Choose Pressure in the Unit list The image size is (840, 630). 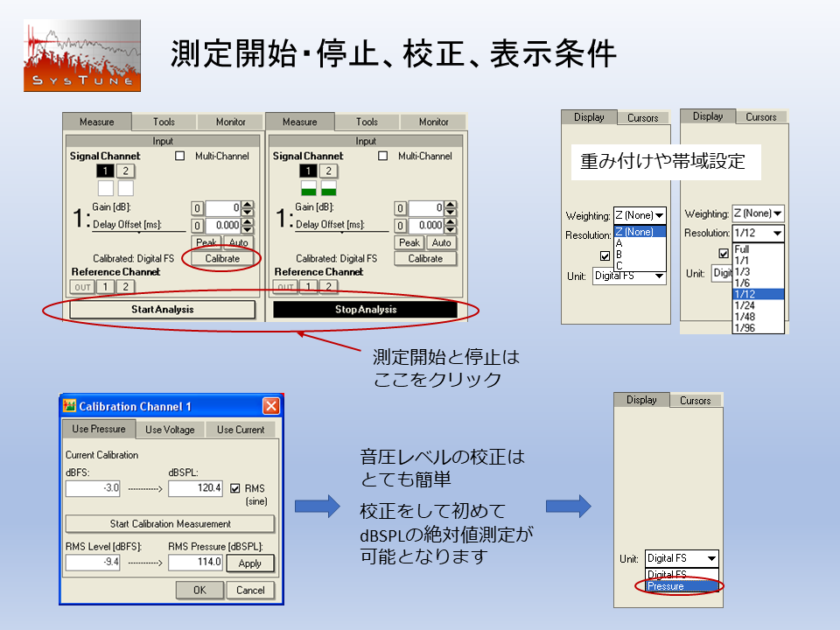click(682, 586)
